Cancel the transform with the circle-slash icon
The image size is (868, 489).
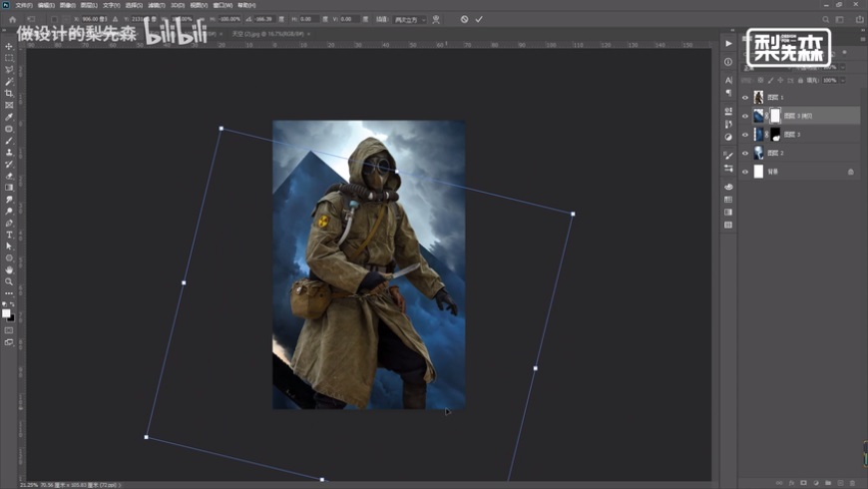pyautogui.click(x=464, y=19)
